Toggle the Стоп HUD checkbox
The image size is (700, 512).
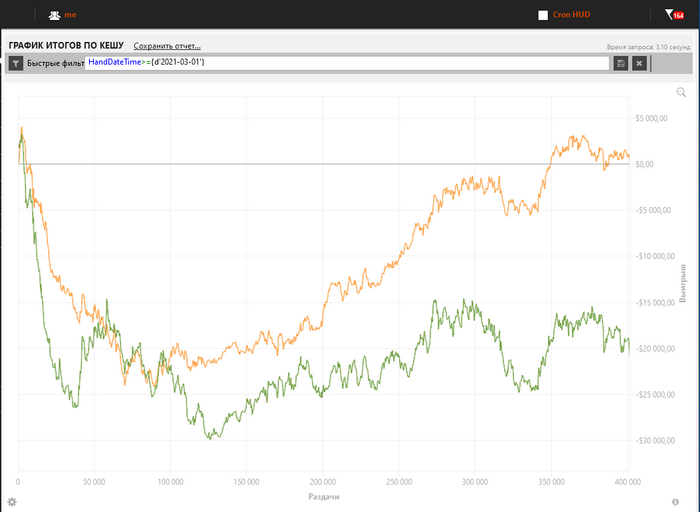(x=543, y=15)
